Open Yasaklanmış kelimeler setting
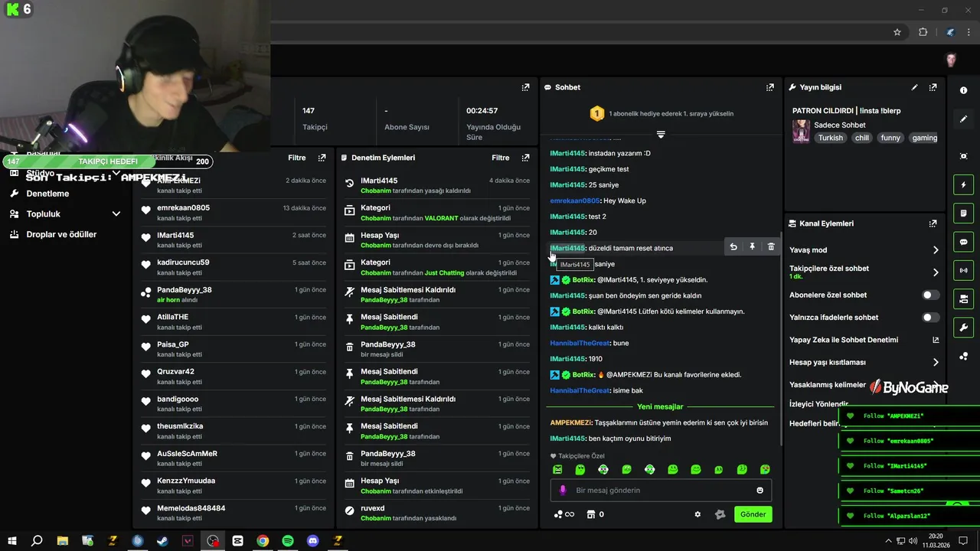The image size is (980, 551). 828,385
